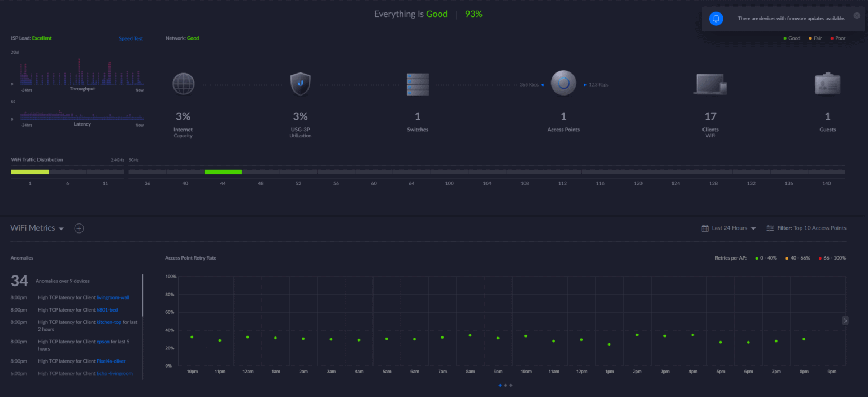The height and width of the screenshot is (397, 868).
Task: Select the 2.4GHz traffic label
Action: click(118, 160)
